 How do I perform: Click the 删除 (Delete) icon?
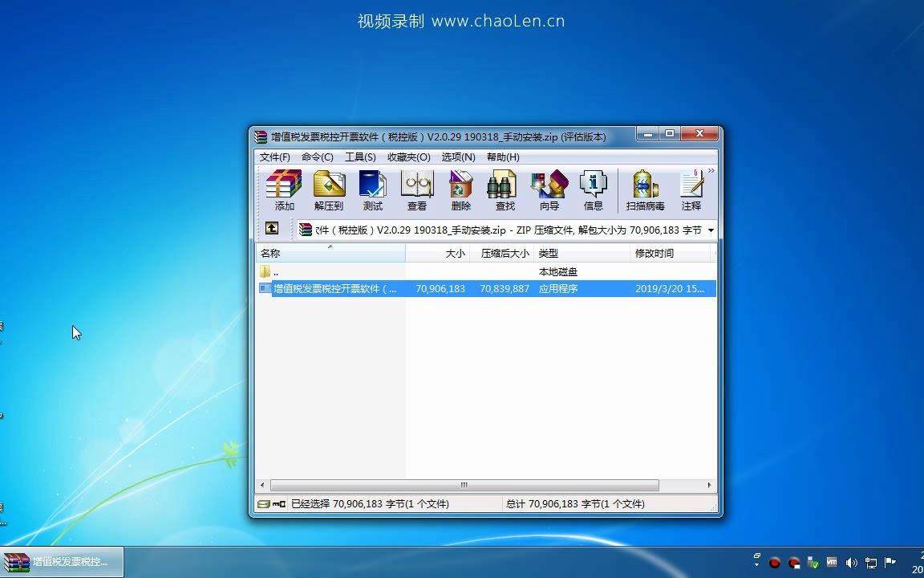pos(460,189)
